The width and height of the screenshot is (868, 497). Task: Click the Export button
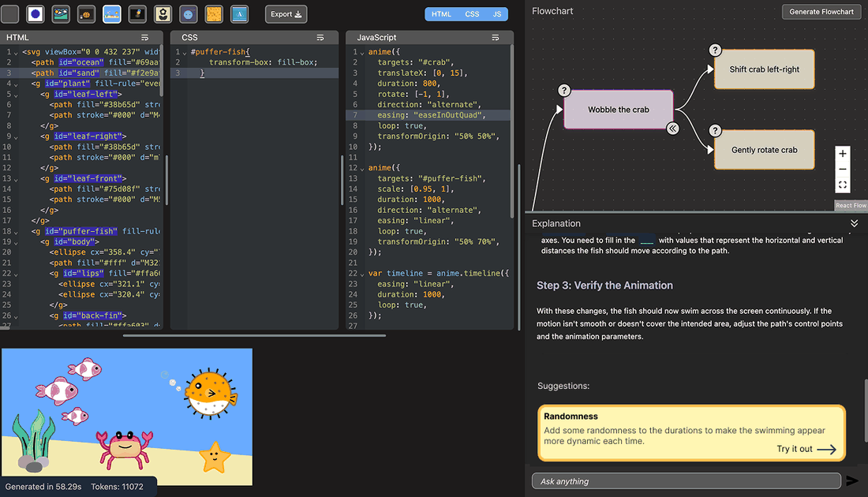coord(286,14)
